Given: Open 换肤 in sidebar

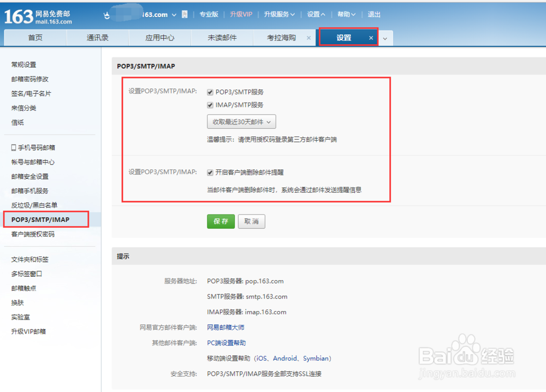Looking at the screenshot, I should click(17, 303).
